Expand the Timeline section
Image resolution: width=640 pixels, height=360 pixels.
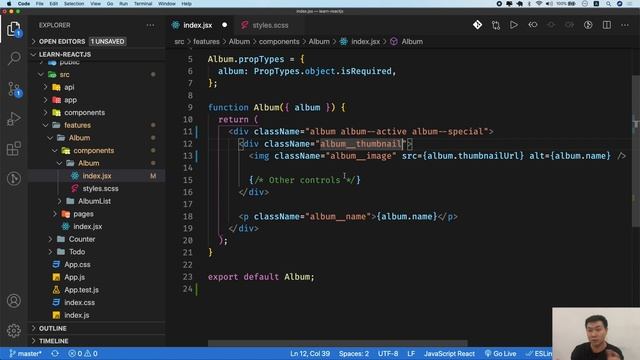click(x=97, y=341)
